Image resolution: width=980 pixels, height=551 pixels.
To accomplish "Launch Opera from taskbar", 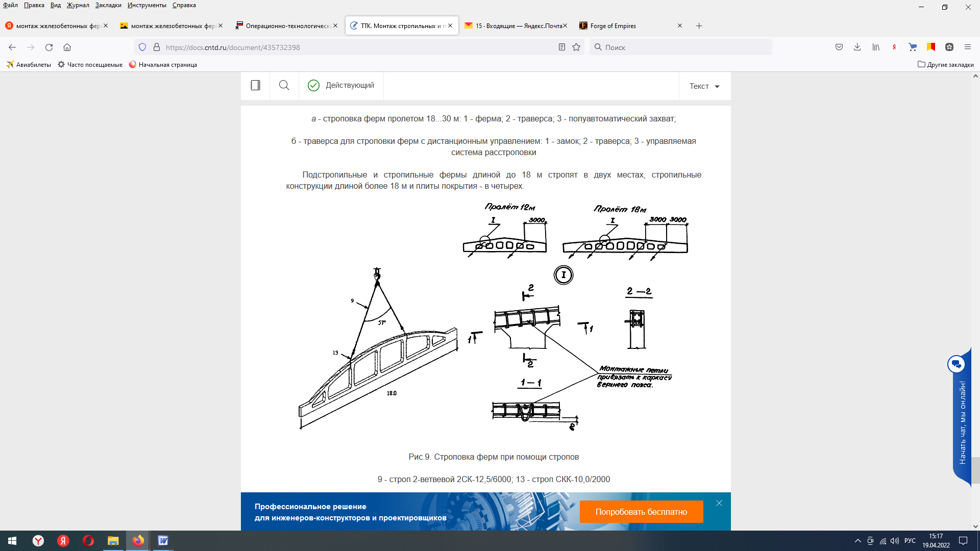I will pyautogui.click(x=88, y=541).
